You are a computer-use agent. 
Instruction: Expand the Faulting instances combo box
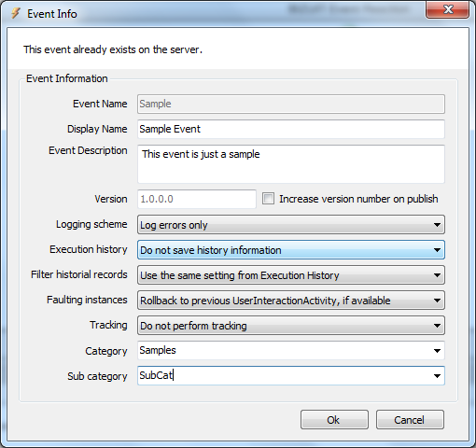coord(291,301)
